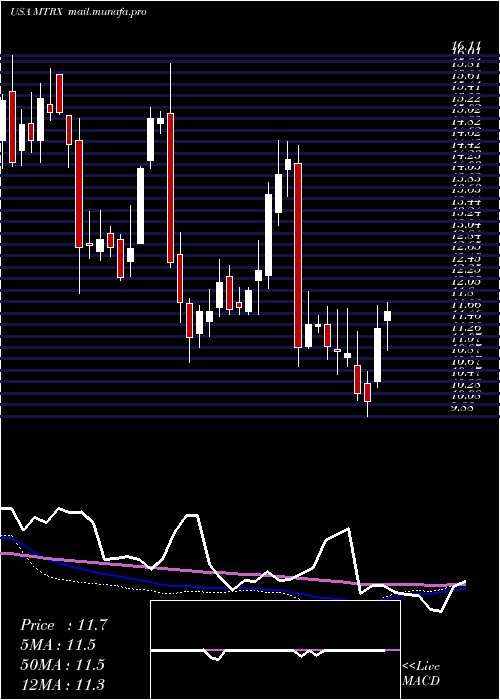Click the '12MA : 11.3' value
Viewport: 500px width, 700px height.
tap(62, 684)
